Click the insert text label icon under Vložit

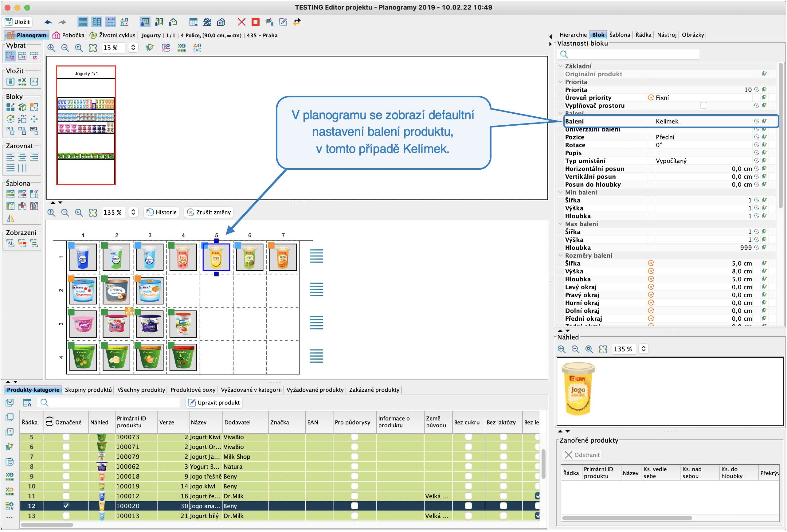tap(34, 81)
